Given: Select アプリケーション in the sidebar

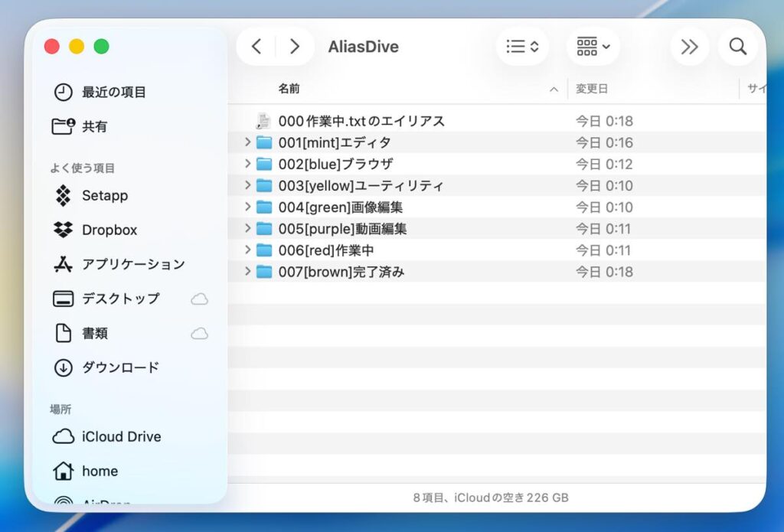Looking at the screenshot, I should click(x=133, y=264).
